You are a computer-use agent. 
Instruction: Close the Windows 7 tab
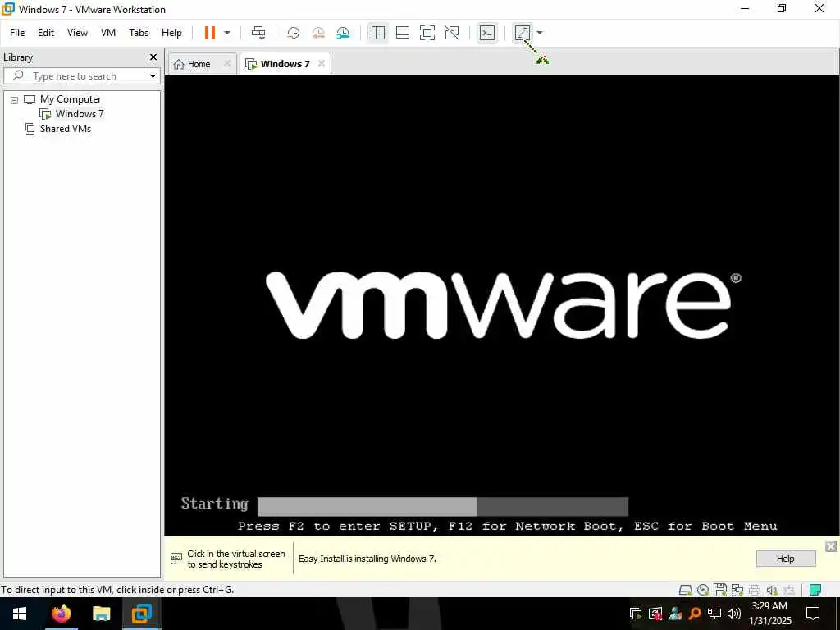point(322,63)
